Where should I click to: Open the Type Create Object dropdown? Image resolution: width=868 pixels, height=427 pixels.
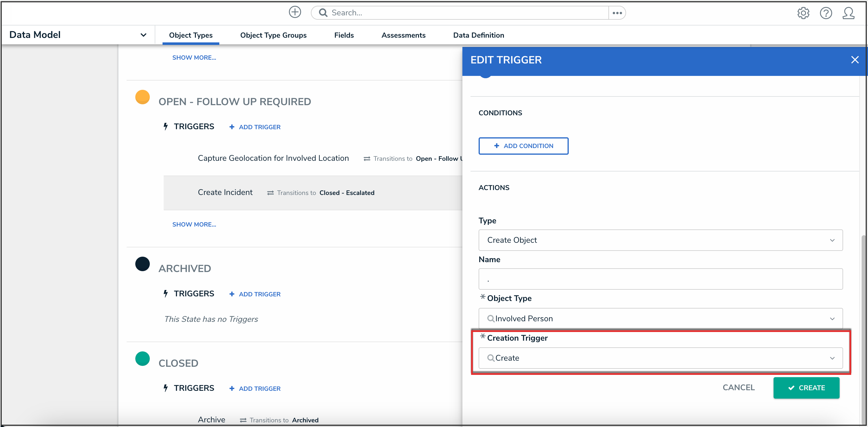pos(660,240)
